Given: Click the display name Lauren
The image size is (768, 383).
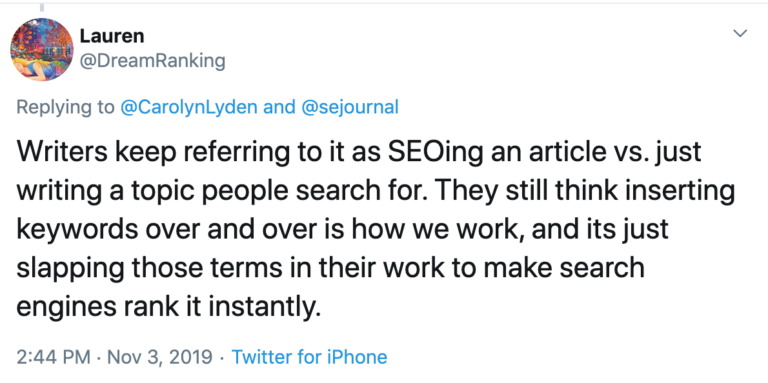Looking at the screenshot, I should pos(112,36).
